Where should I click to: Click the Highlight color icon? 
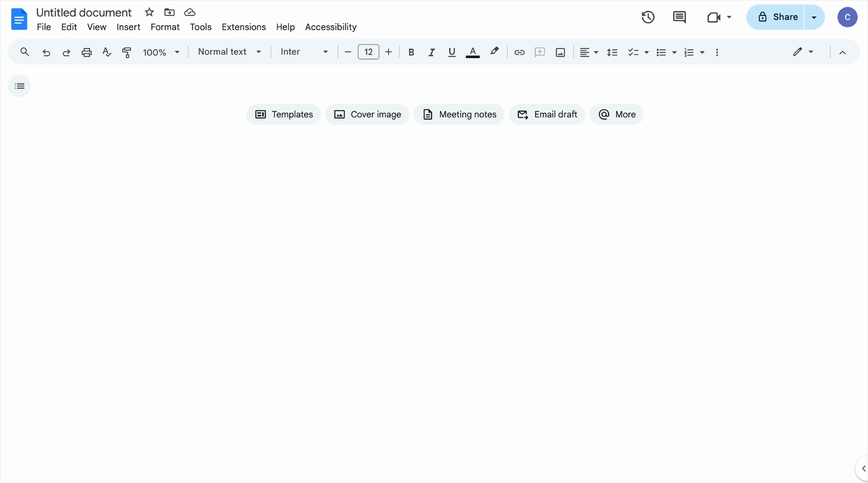coord(493,52)
